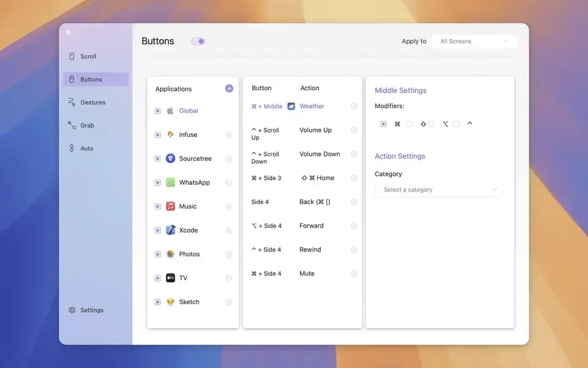Image resolution: width=588 pixels, height=368 pixels.
Task: Remove Sketch from the applications list
Action: click(x=228, y=302)
